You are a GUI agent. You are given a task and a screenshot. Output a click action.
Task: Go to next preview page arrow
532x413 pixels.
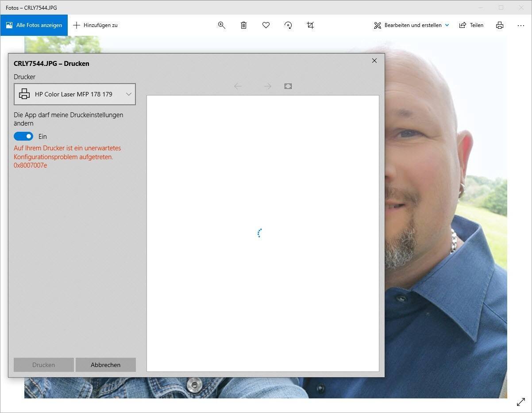(267, 86)
